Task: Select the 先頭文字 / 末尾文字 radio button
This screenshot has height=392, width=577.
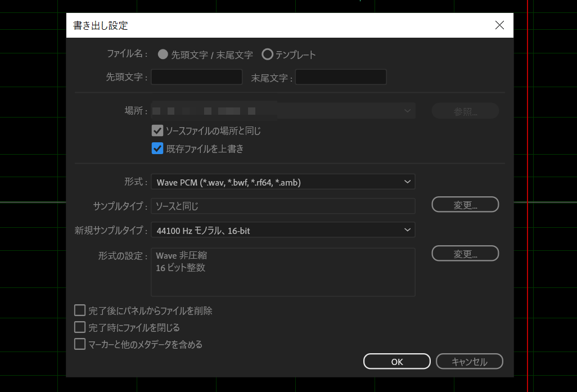Action: pos(163,55)
